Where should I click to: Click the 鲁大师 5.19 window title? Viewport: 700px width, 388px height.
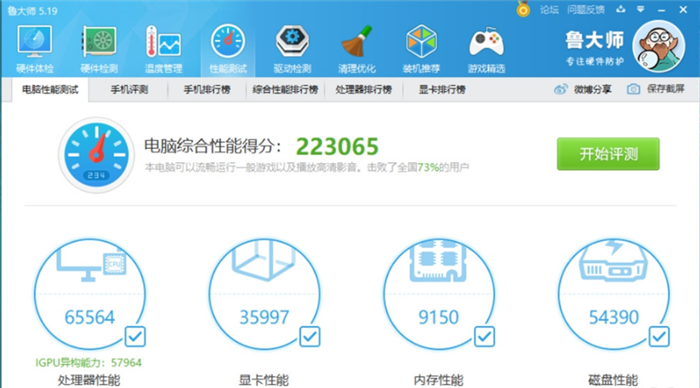[x=32, y=11]
